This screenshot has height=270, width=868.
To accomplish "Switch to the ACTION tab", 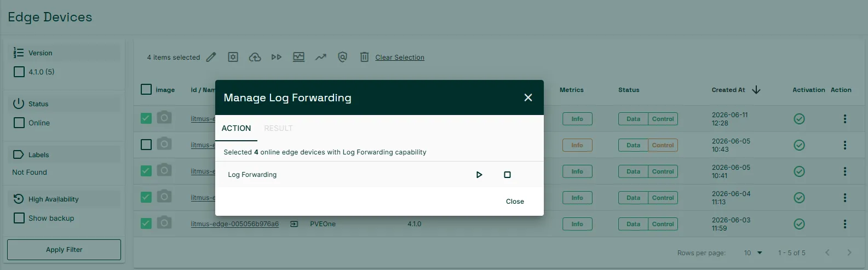I will pyautogui.click(x=236, y=128).
